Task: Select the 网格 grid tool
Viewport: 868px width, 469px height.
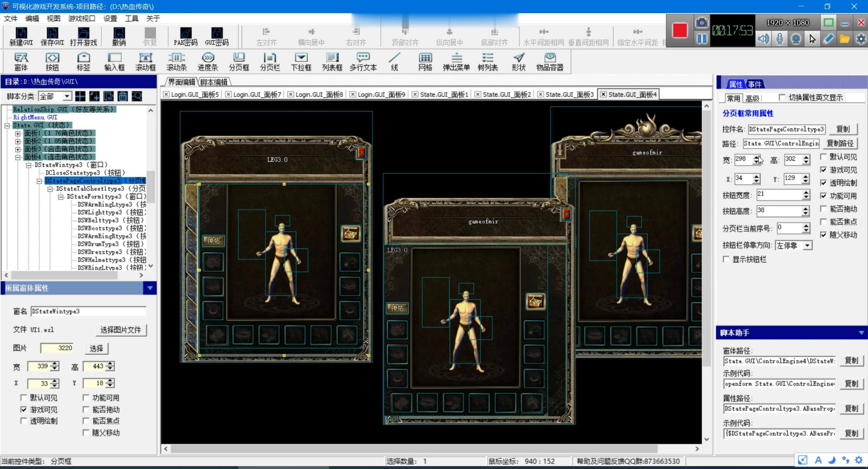Action: click(x=425, y=61)
